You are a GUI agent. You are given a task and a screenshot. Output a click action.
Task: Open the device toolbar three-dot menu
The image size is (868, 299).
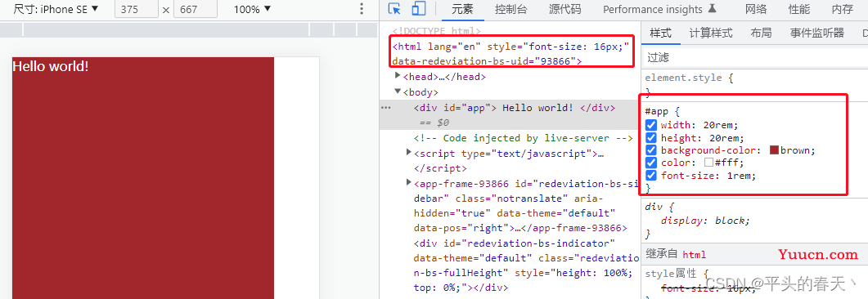[x=362, y=9]
